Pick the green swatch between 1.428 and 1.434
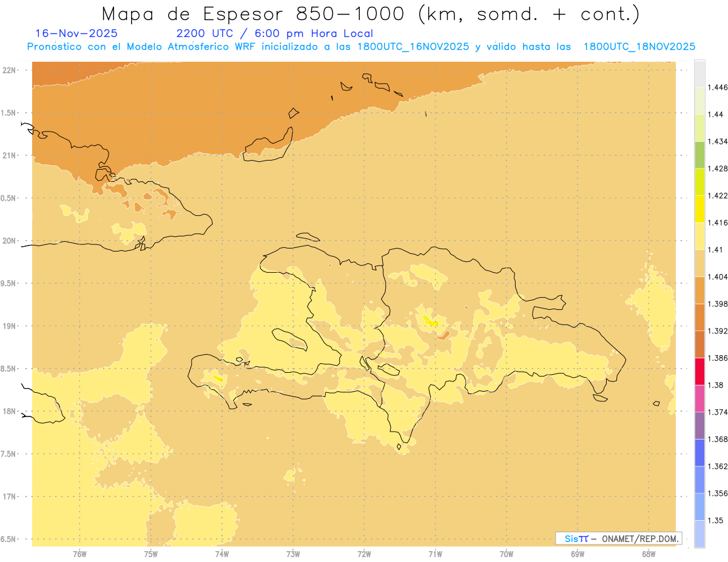The image size is (728, 562). coord(699,155)
